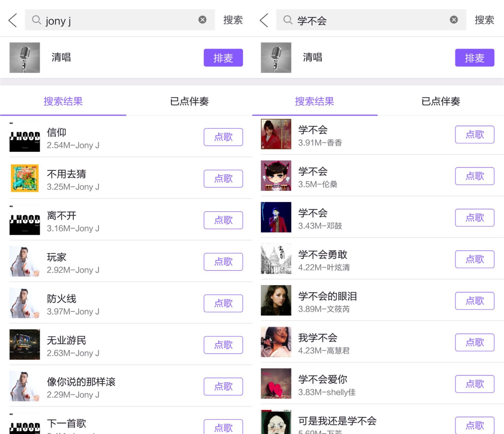
Task: Click the magnifier icon in the jony j search box
Action: point(36,20)
